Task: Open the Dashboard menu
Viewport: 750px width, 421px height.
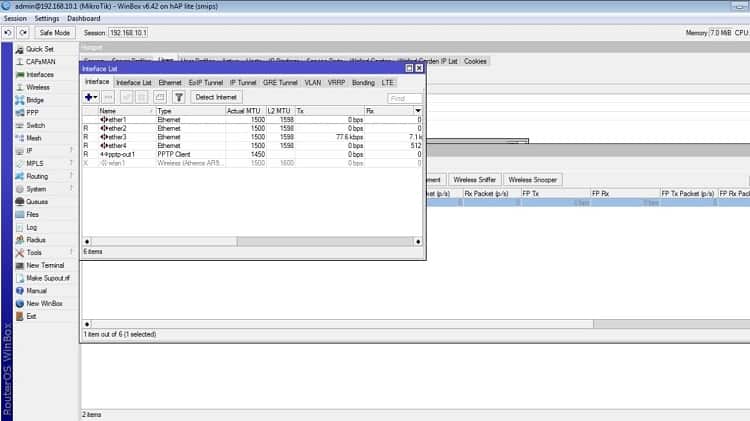Action: click(x=84, y=18)
